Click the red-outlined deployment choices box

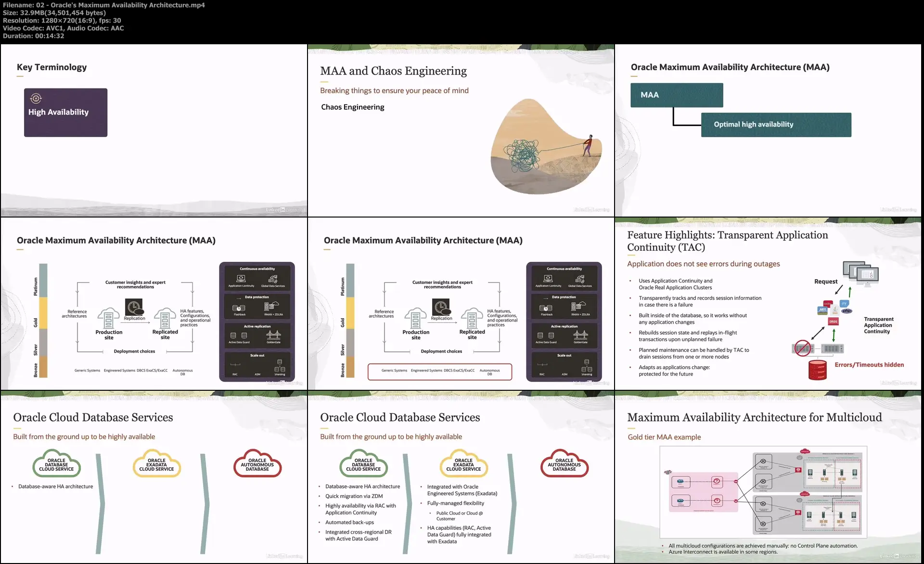pos(439,372)
